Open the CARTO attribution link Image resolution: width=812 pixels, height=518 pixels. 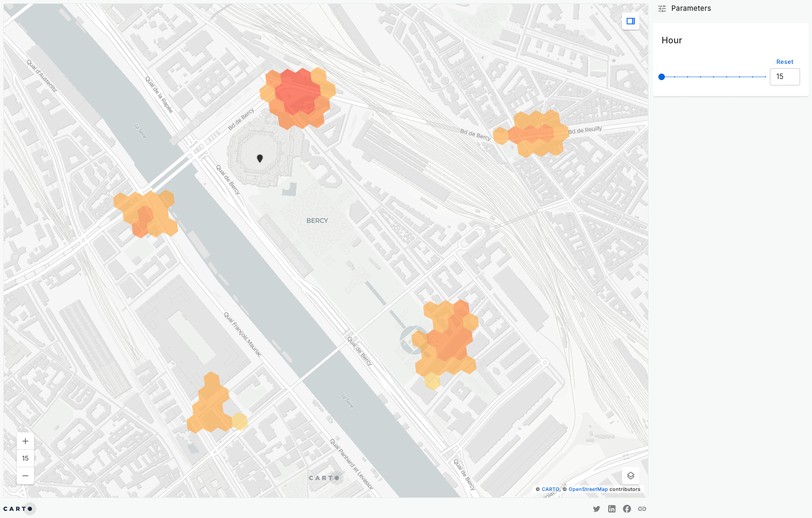(x=550, y=489)
